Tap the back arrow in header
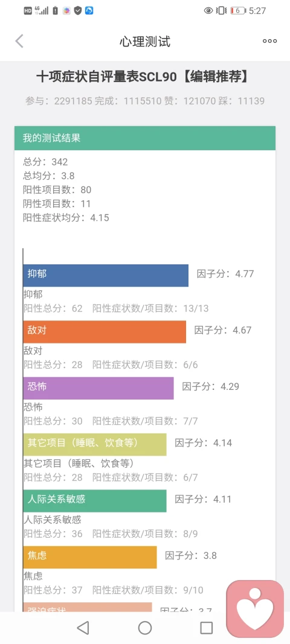 click(19, 41)
